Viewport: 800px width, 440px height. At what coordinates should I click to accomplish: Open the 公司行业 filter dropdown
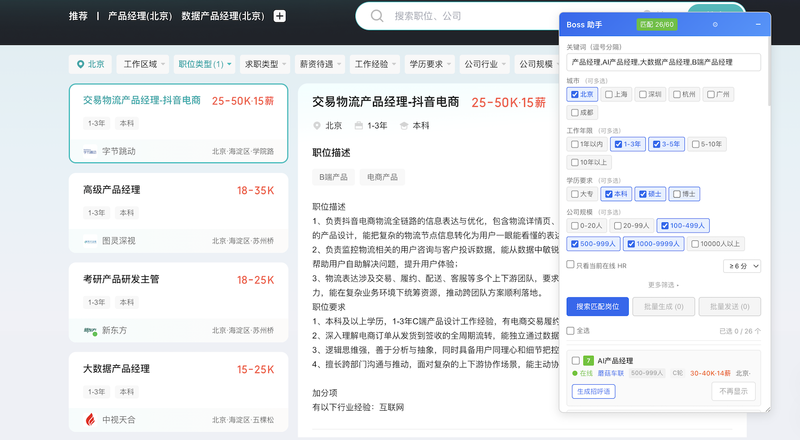pos(485,64)
